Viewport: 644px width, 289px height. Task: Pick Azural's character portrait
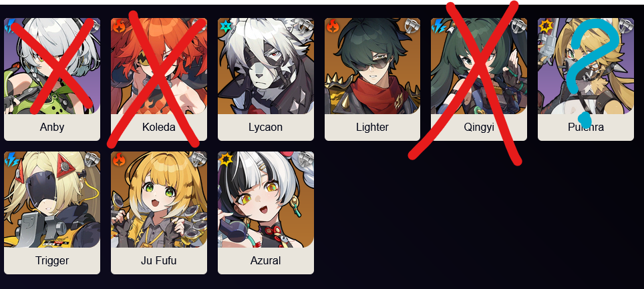[x=266, y=200]
